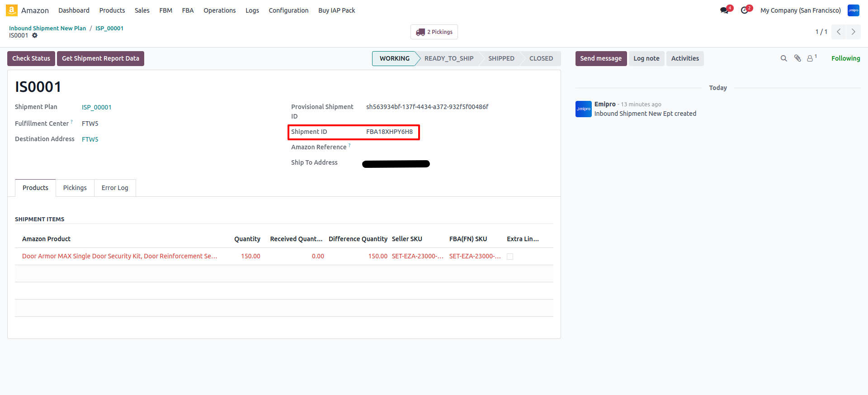Click the Emipro user avatar in top bar

coord(853,10)
